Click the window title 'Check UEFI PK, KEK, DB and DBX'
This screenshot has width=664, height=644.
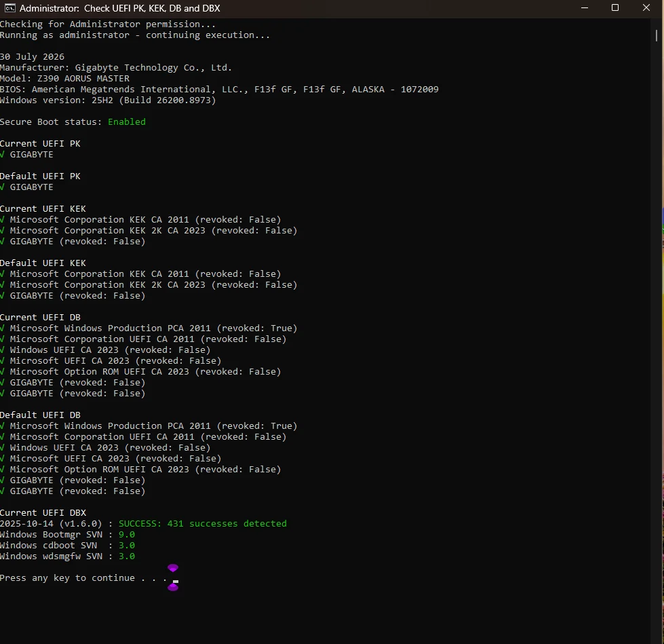pos(152,8)
